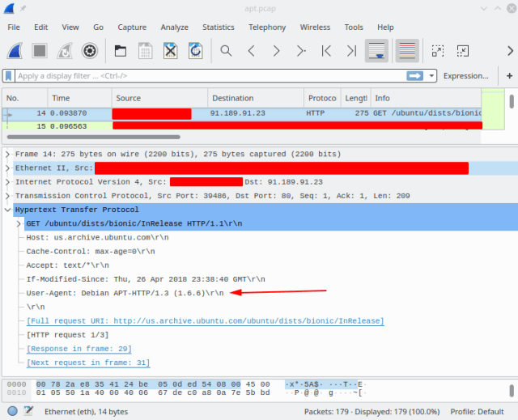Collapse the Hypertext Transfer Protocol section
The width and height of the screenshot is (518, 420).
pyautogui.click(x=8, y=209)
